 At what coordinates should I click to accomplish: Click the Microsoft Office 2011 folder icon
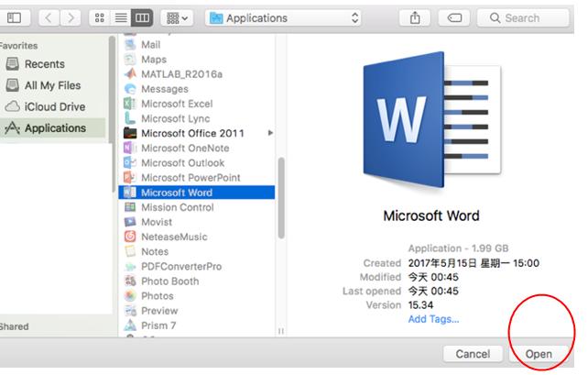tap(130, 133)
